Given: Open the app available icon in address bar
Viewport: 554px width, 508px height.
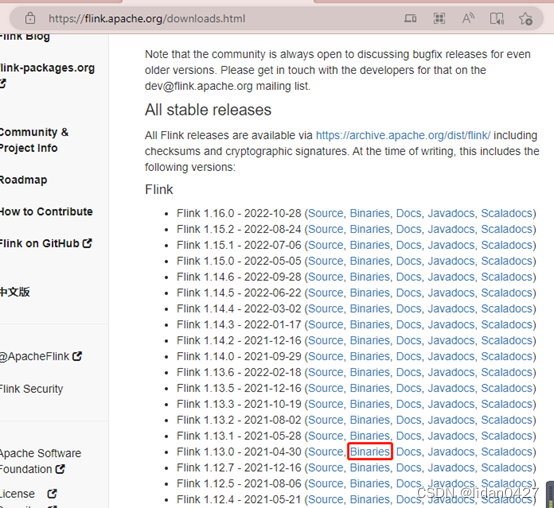Looking at the screenshot, I should click(410, 18).
